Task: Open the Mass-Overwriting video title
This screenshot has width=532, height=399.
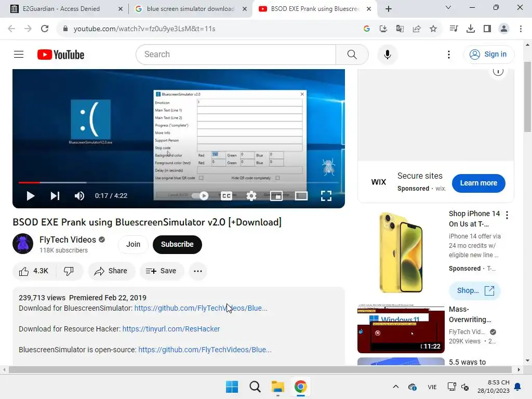Action: [470, 314]
